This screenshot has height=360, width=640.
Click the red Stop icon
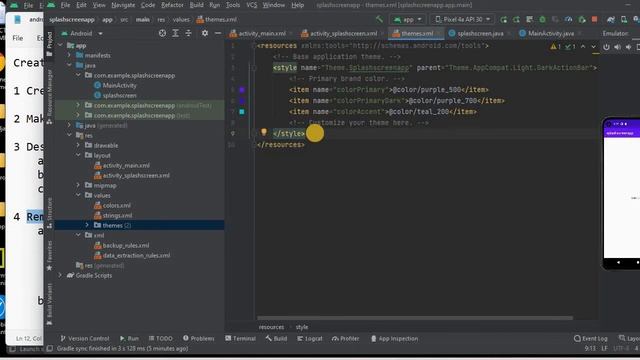pyautogui.click(x=595, y=19)
